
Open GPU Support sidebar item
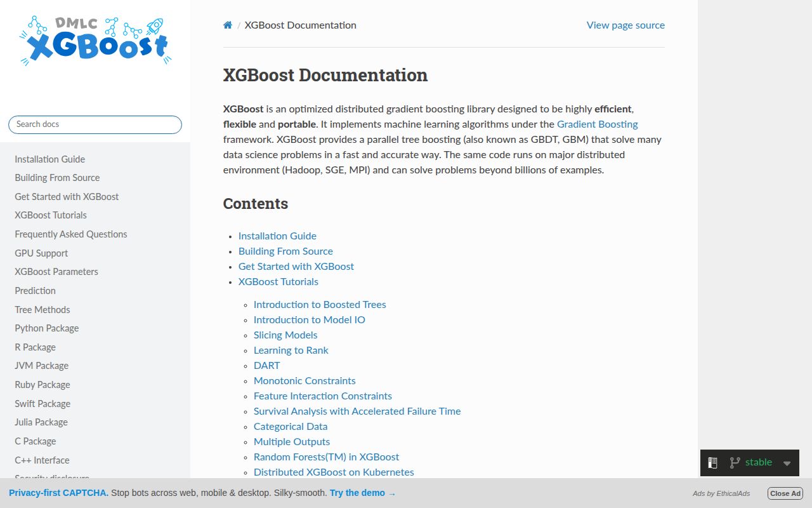point(41,253)
